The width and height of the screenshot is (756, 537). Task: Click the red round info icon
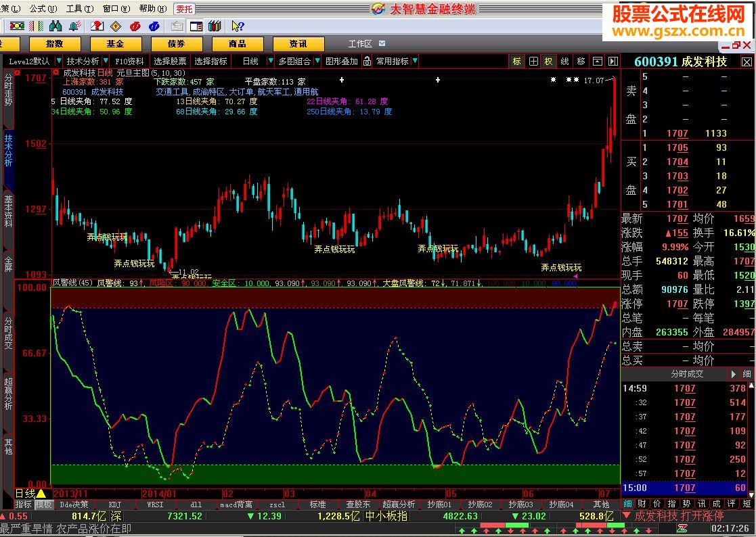click(135, 26)
